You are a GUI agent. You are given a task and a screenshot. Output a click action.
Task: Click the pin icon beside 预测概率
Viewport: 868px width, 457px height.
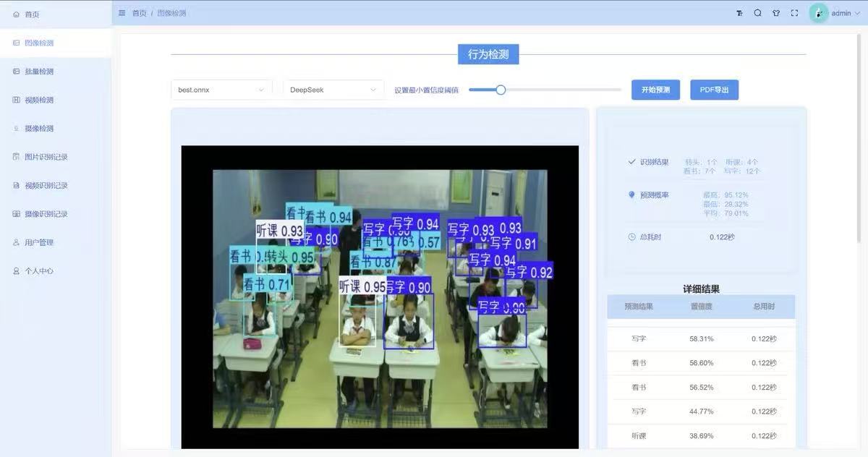click(x=632, y=195)
